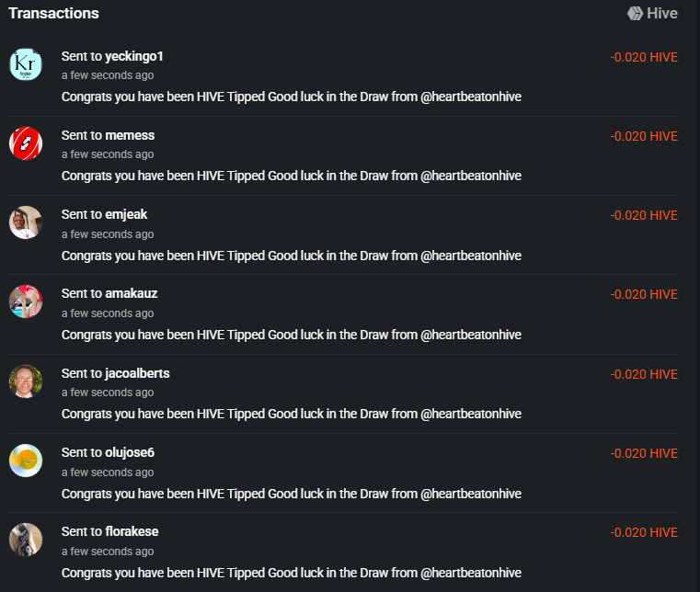Select emjeak's profile avatar
The height and width of the screenshot is (592, 700).
[x=26, y=222]
